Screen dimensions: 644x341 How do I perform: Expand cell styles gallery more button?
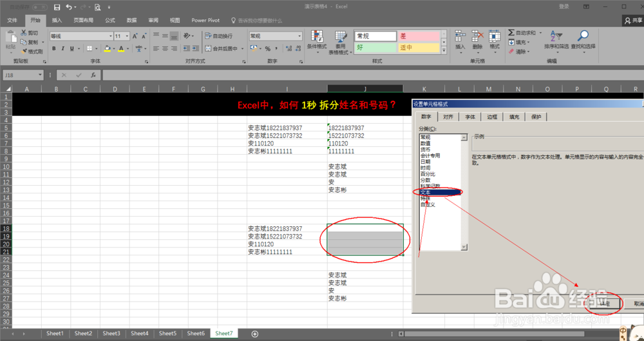point(444,50)
